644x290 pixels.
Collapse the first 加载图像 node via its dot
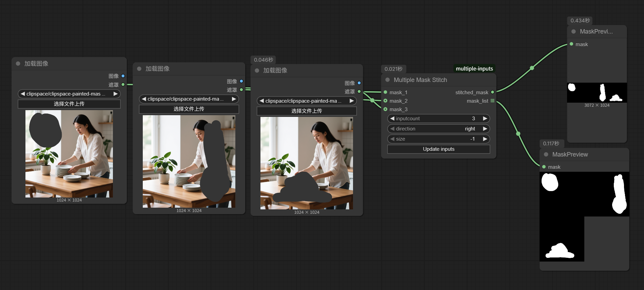18,64
